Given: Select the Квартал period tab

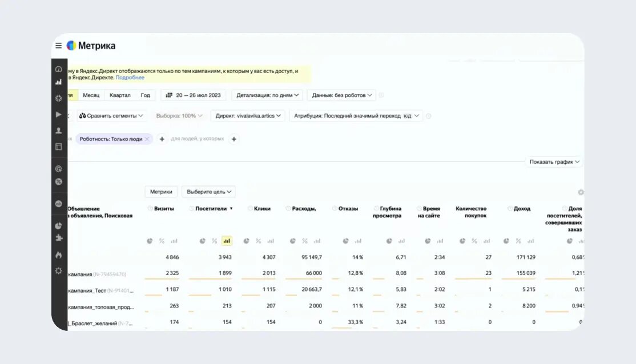Looking at the screenshot, I should tap(120, 95).
